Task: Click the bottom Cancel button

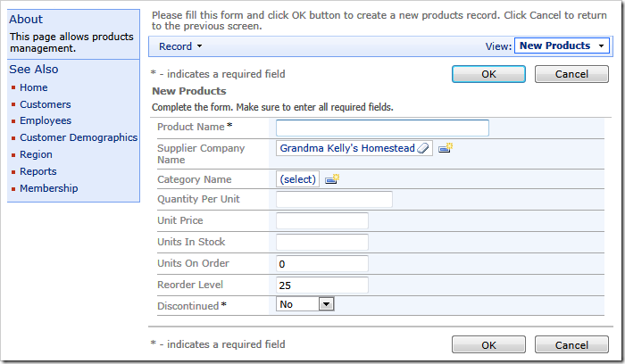Action: tap(571, 345)
